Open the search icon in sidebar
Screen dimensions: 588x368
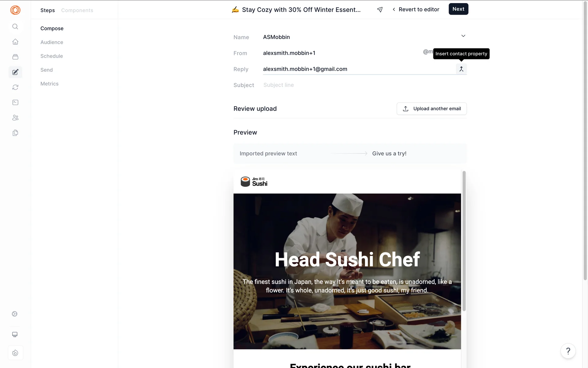point(15,26)
